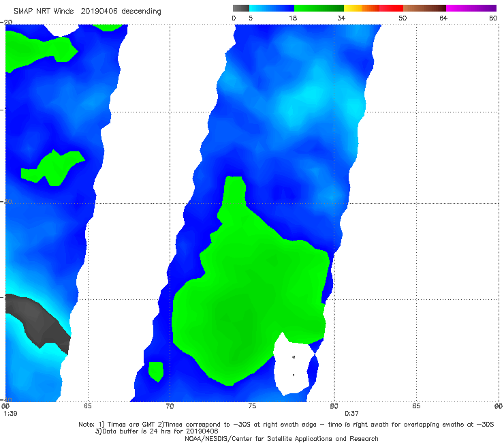504x443 pixels.
Task: Click the white data gap inside the central swath
Action: click(x=292, y=367)
